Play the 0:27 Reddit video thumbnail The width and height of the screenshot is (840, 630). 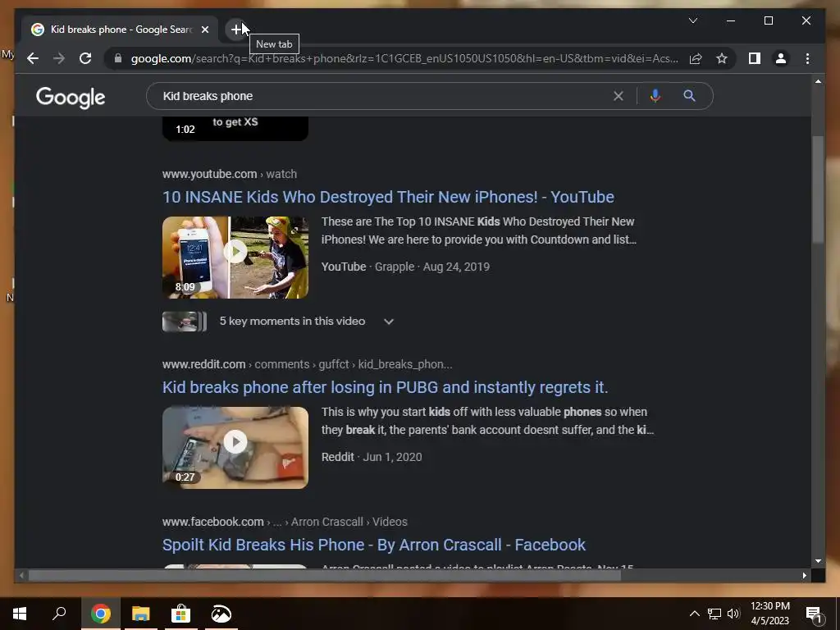click(x=235, y=447)
